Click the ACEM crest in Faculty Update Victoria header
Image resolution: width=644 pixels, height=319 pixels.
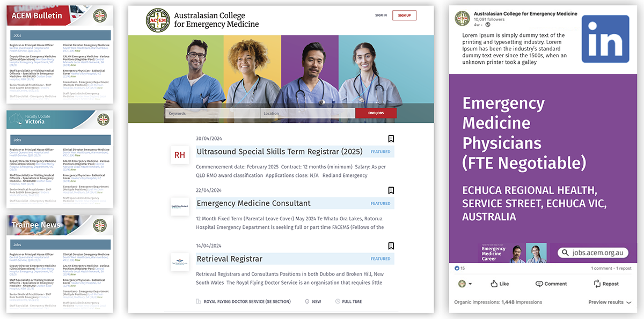pyautogui.click(x=103, y=120)
